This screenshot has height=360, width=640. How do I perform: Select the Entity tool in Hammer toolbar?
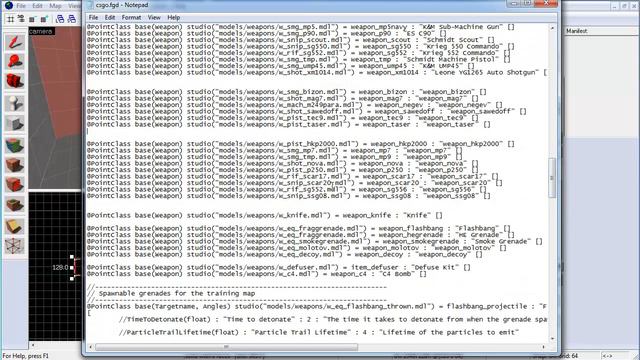[x=15, y=103]
